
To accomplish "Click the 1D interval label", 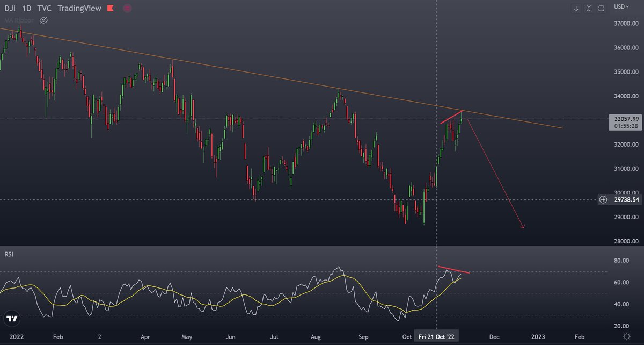I will [x=27, y=9].
